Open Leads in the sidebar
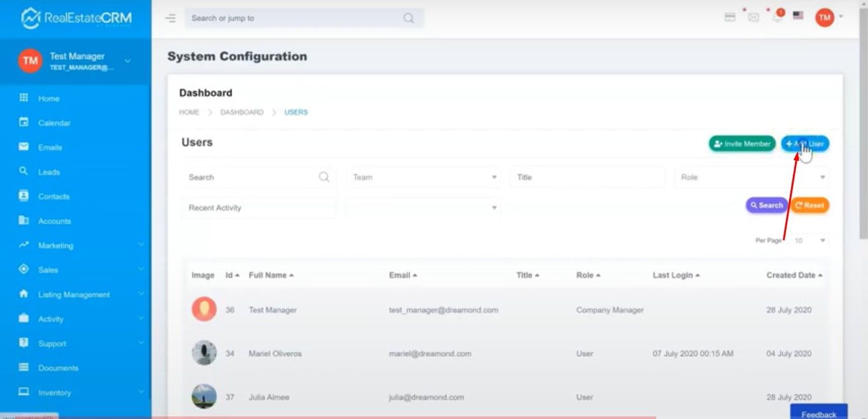The height and width of the screenshot is (419, 868). pos(48,172)
